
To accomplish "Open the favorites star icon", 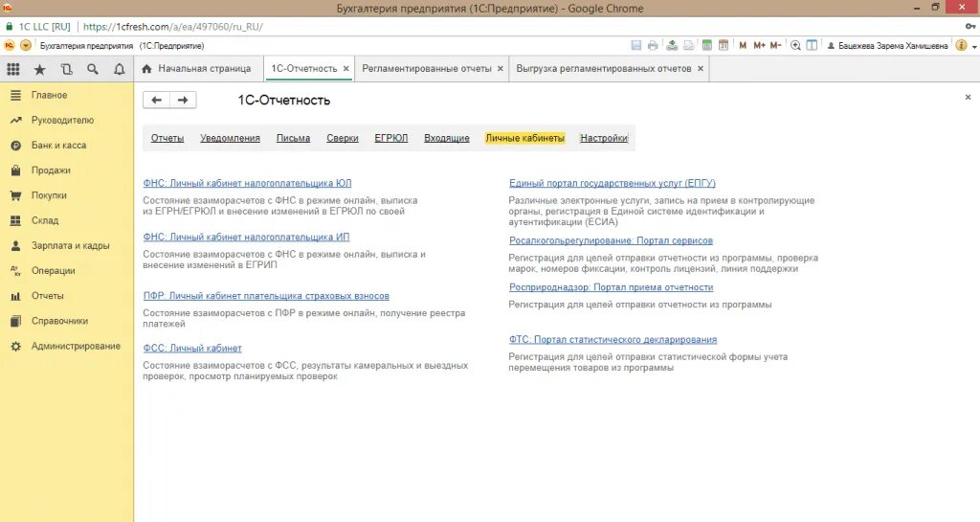I will coord(39,69).
